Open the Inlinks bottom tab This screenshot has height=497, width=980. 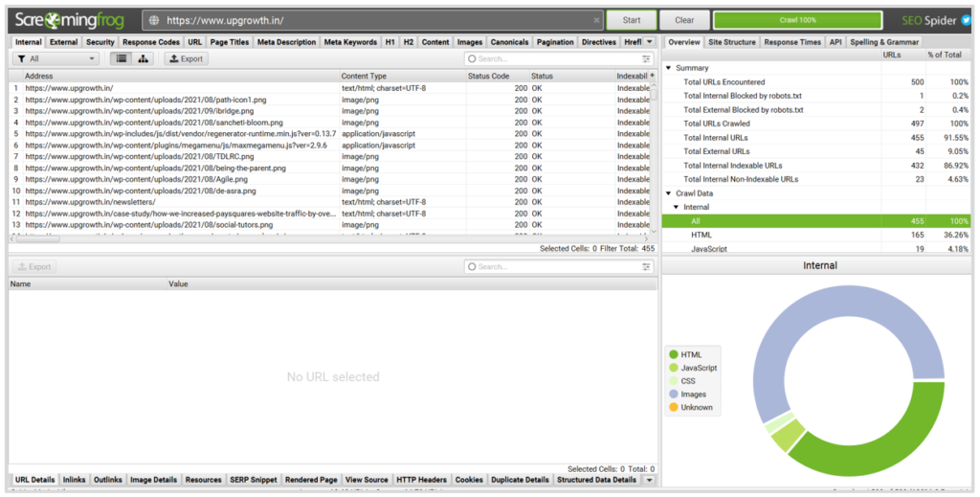click(75, 480)
